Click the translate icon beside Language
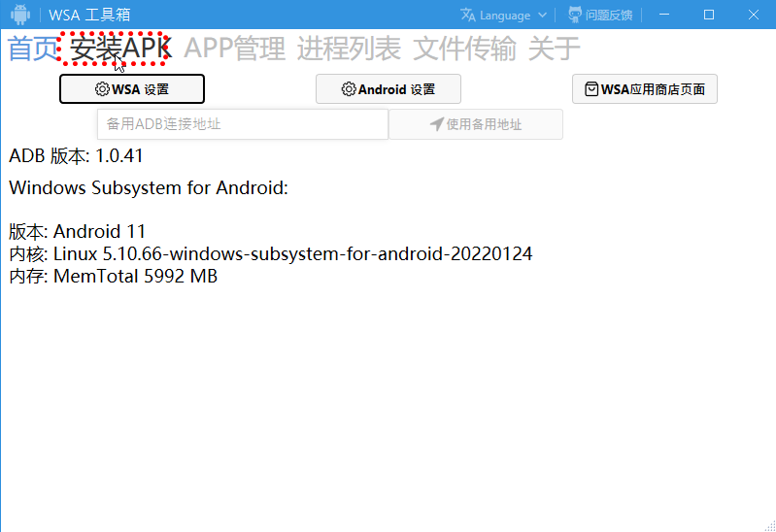This screenshot has width=776, height=532. [468, 15]
